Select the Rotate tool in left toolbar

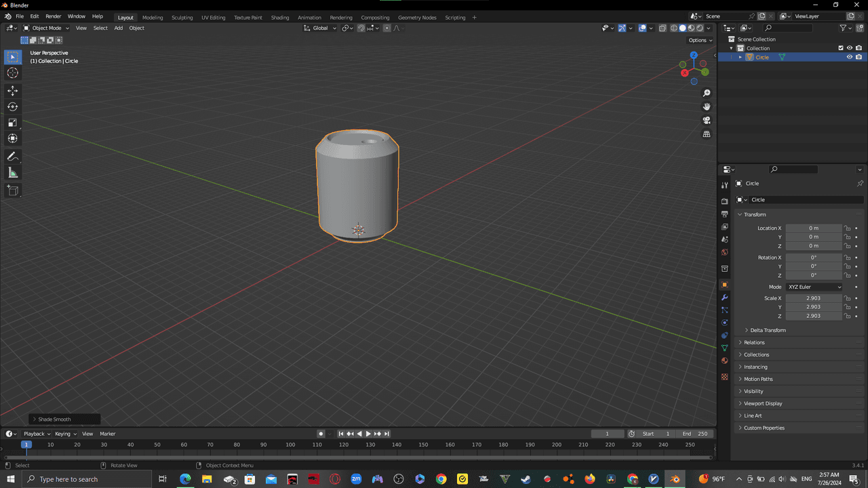click(12, 106)
